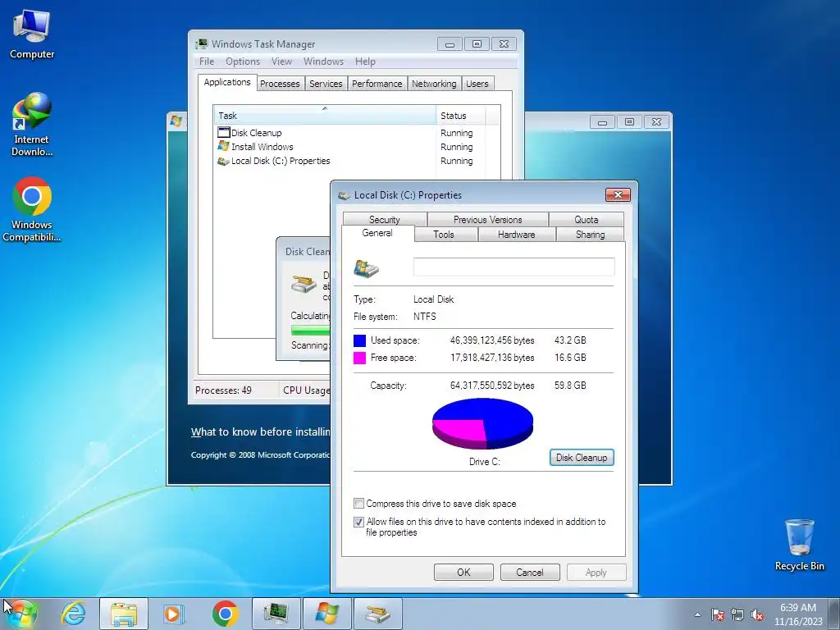The width and height of the screenshot is (840, 630).
Task: Click Cancel in Local Disk Properties
Action: point(530,572)
